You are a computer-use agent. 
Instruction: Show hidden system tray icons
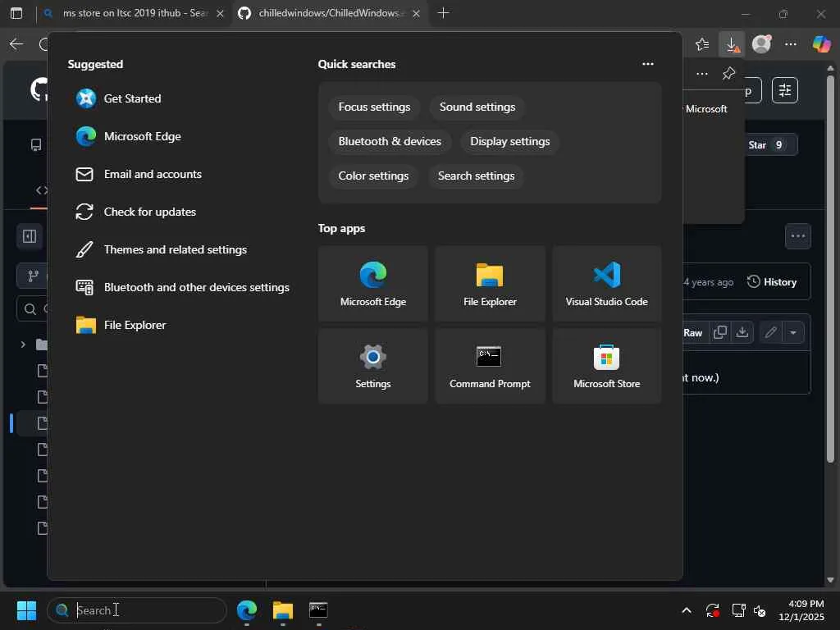pos(687,610)
